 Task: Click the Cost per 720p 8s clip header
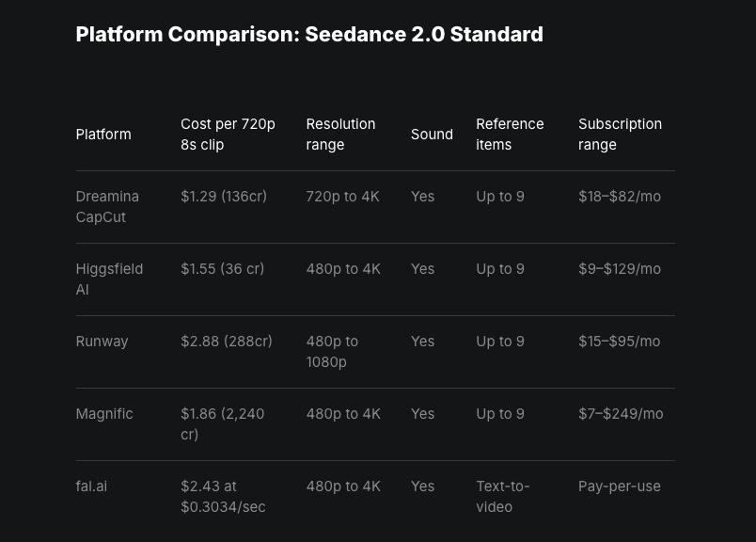(228, 135)
